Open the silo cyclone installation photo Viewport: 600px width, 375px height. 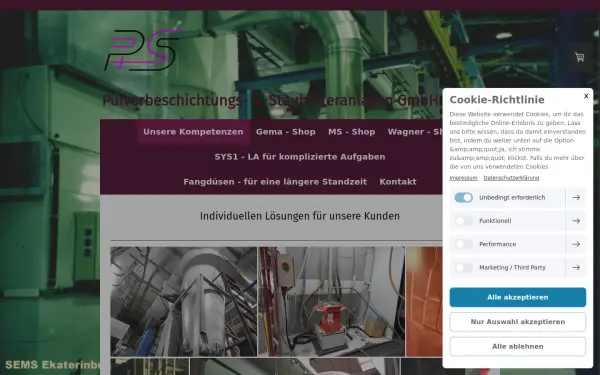184,302
